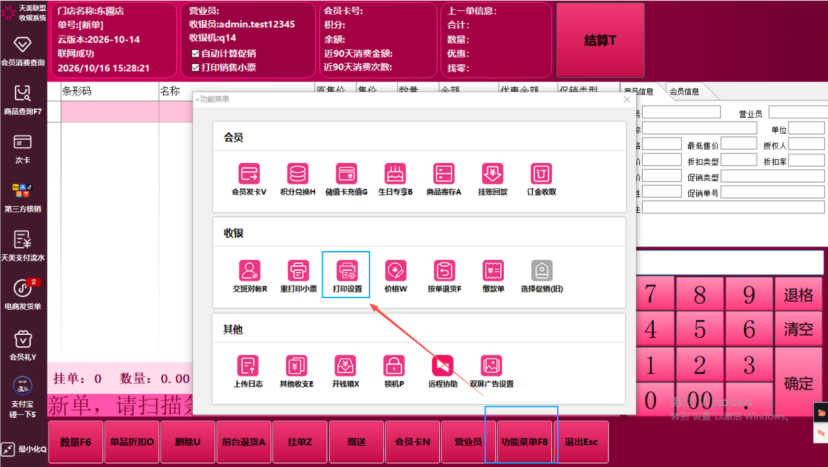Toggle 打印销售小票 checkbox
Screen dimensions: 828x467
pos(195,68)
